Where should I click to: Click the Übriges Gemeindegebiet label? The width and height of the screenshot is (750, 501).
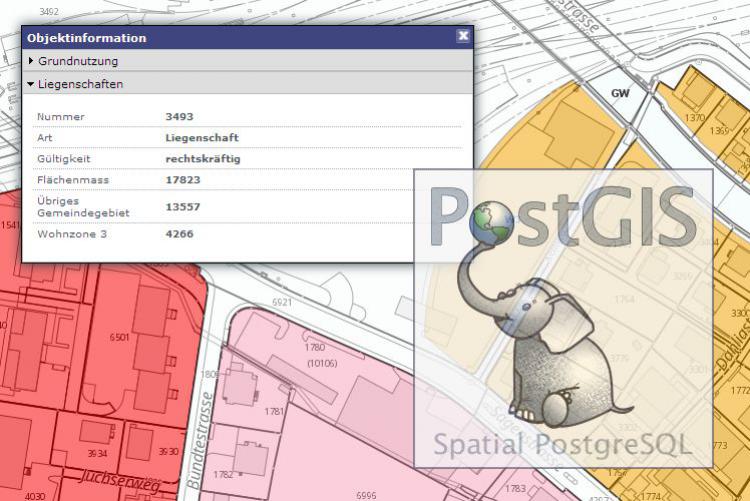(x=83, y=207)
